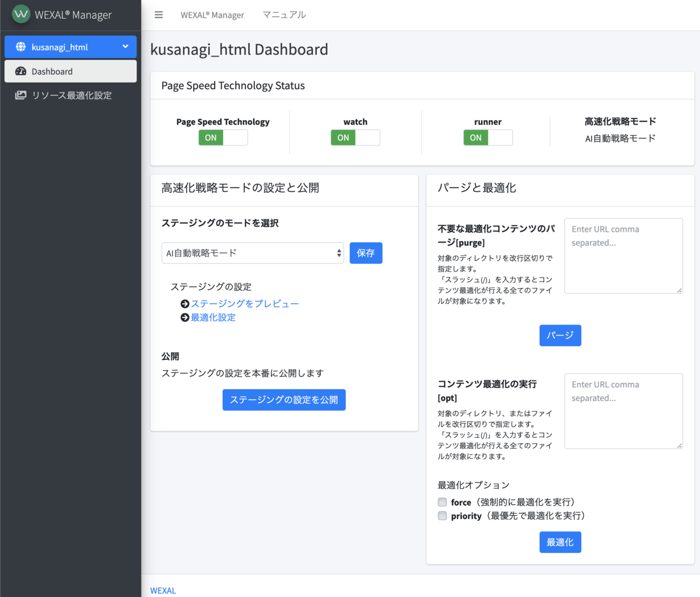Image resolution: width=700 pixels, height=597 pixels.
Task: Click the purge text area resize handle
Action: [679, 290]
